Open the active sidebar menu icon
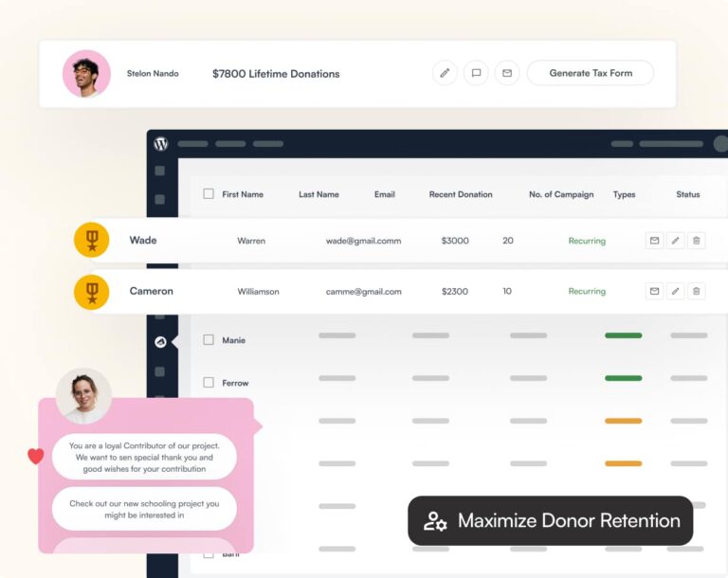Screen dimensions: 728x578 (x=159, y=342)
